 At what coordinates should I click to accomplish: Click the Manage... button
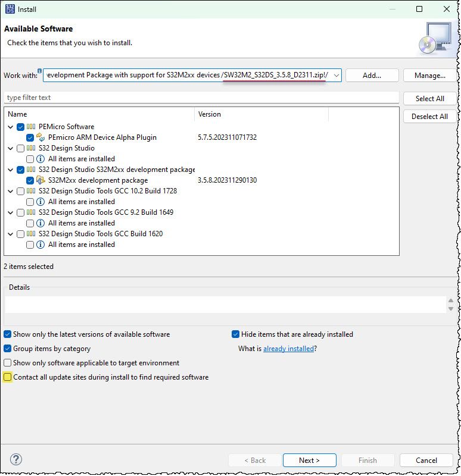429,76
